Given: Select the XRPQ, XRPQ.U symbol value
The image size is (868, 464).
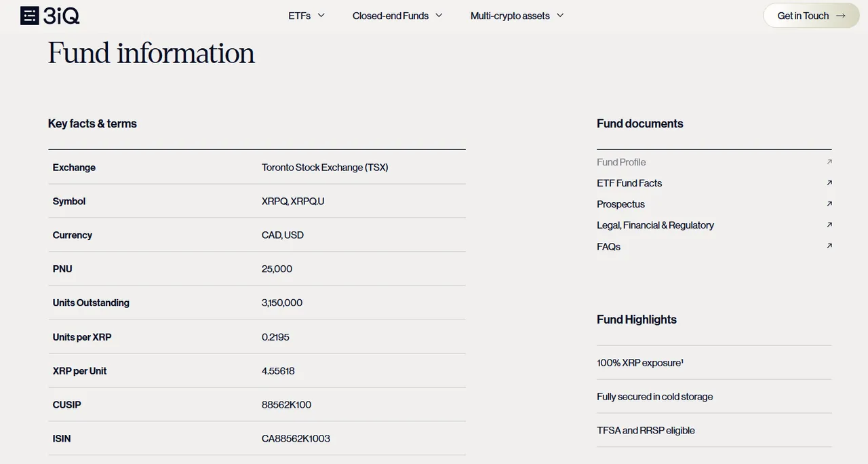Looking at the screenshot, I should (293, 201).
